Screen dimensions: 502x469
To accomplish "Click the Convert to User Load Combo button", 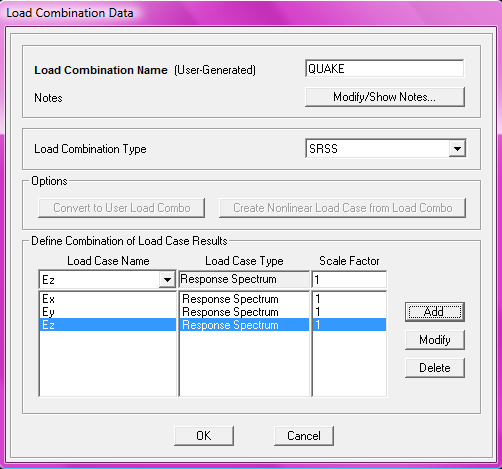I will (122, 208).
